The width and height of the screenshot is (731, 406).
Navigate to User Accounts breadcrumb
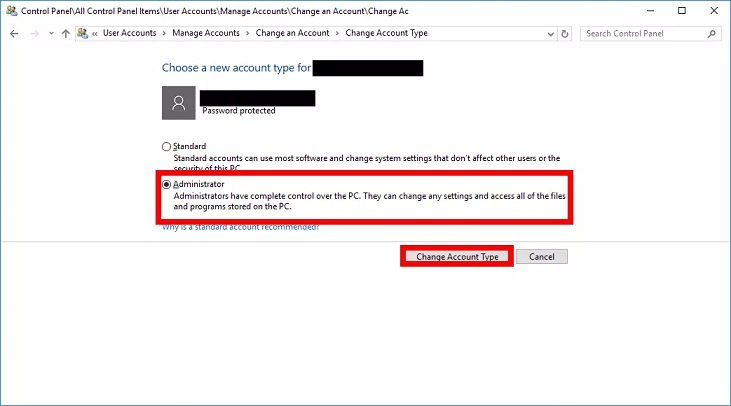pyautogui.click(x=130, y=33)
